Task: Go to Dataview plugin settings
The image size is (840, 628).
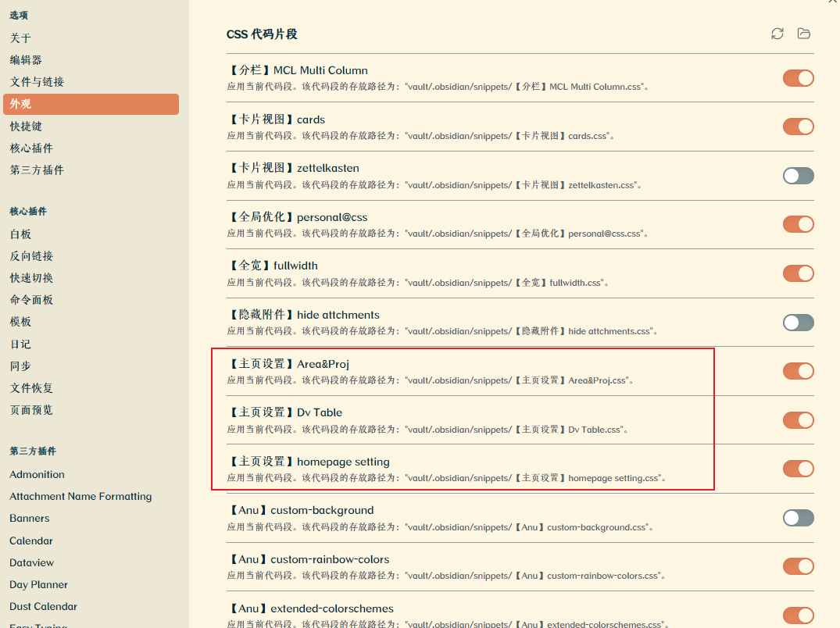Action: click(91, 562)
